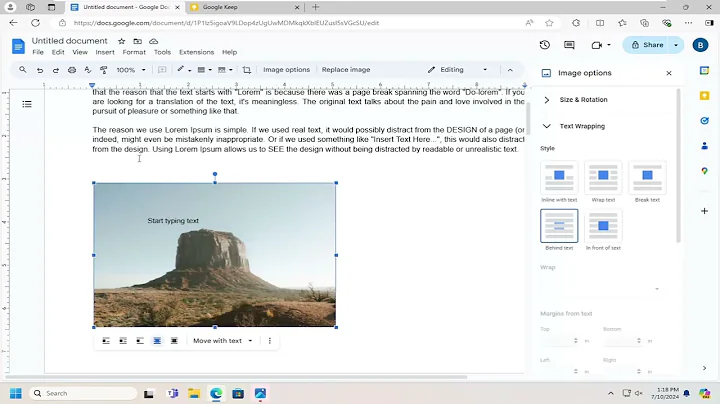Click the Share button
Viewport: 720px width, 404px height.
647,45
